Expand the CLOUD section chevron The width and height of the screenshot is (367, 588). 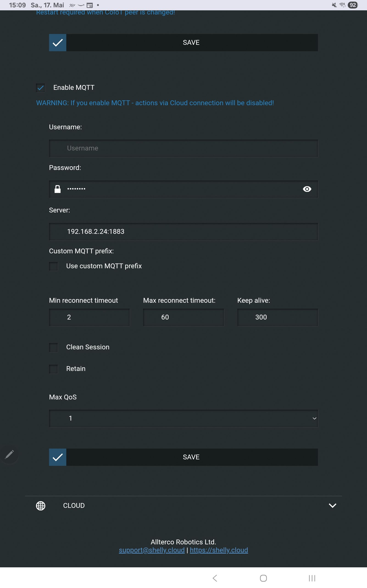tap(332, 506)
